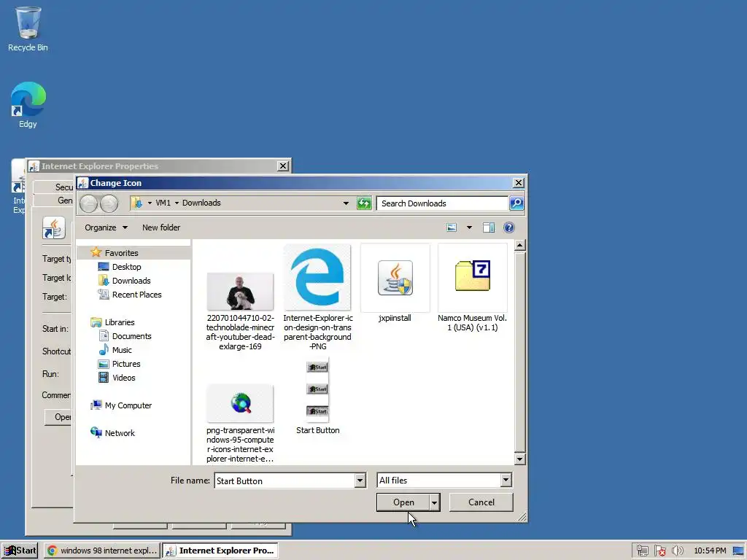Click the New folder button
The height and width of the screenshot is (560, 747).
click(x=161, y=227)
